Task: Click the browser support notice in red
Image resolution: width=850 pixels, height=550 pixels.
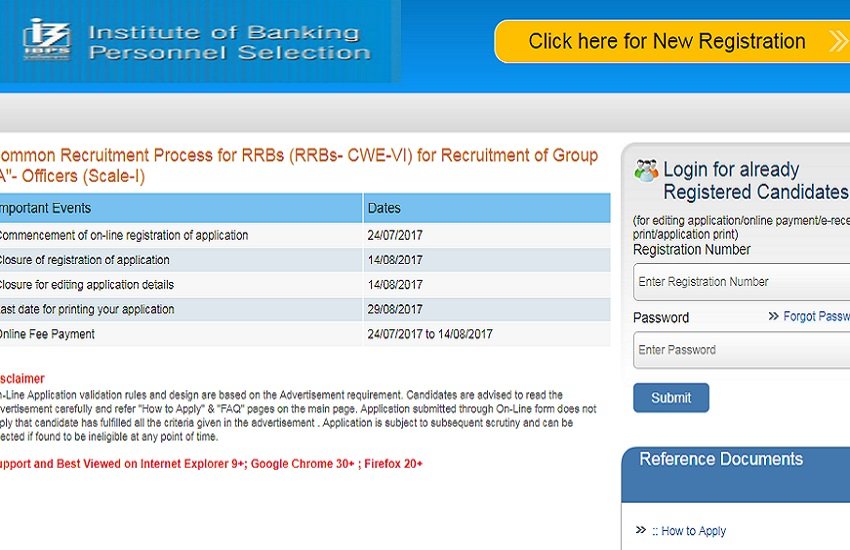Action: pos(211,464)
